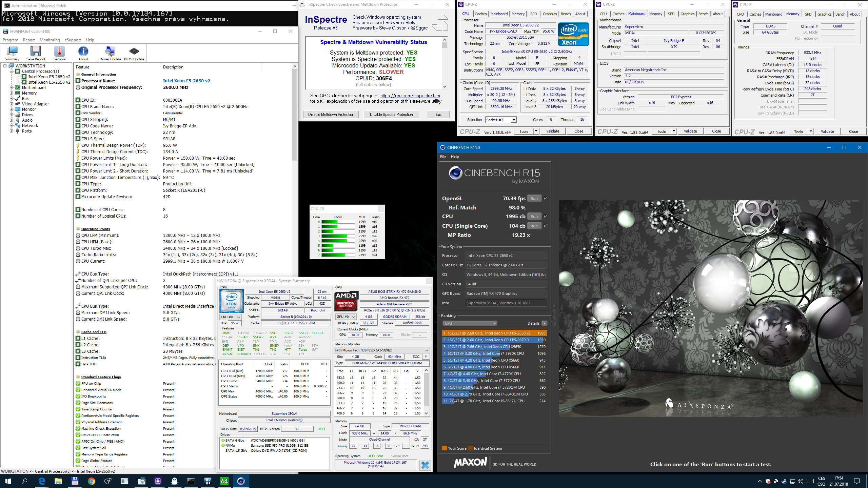Open Tools dropdown arrow in CPU-Z Memory window
Image resolution: width=868 pixels, height=488 pixels.
pos(811,131)
